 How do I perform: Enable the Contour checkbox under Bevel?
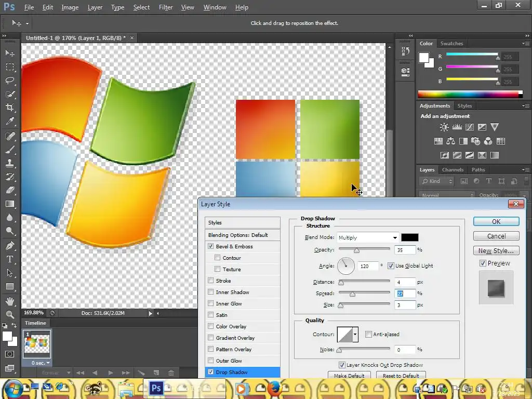pyautogui.click(x=218, y=258)
